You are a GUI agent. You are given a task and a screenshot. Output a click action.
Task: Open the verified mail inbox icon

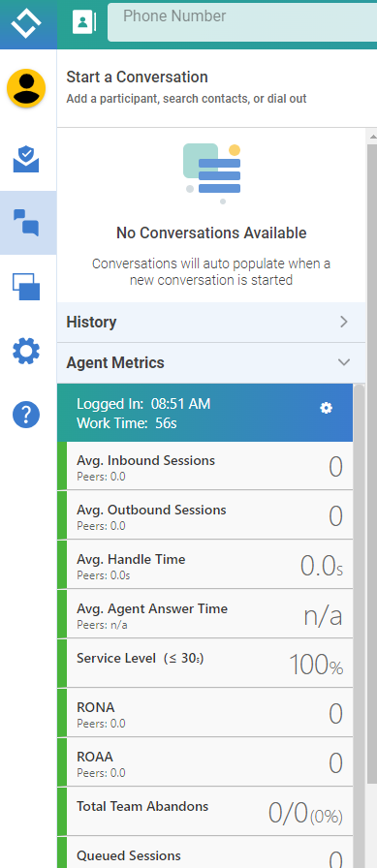[x=26, y=160]
